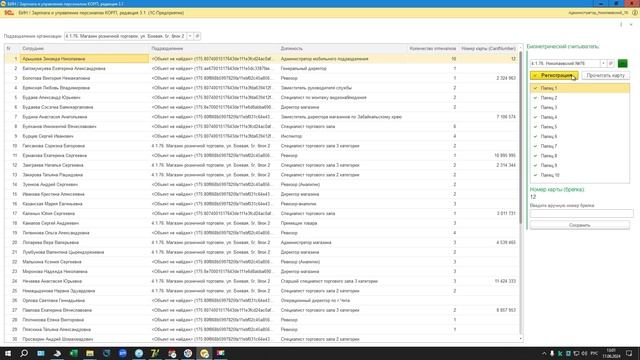Viewport: 640px width, 360px height.
Task: Toggle the Палец 1 checkmark
Action: click(535, 88)
